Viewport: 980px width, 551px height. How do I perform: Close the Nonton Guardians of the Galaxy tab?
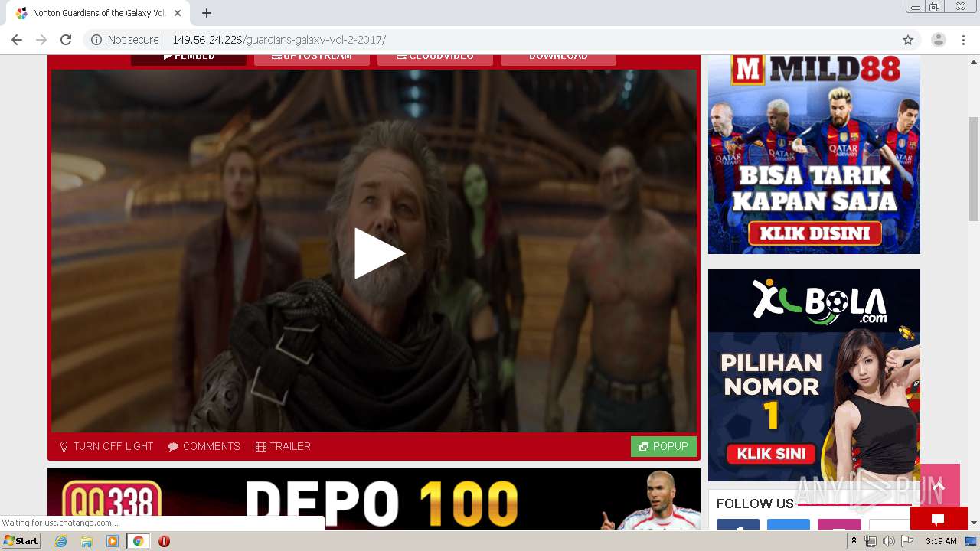178,13
